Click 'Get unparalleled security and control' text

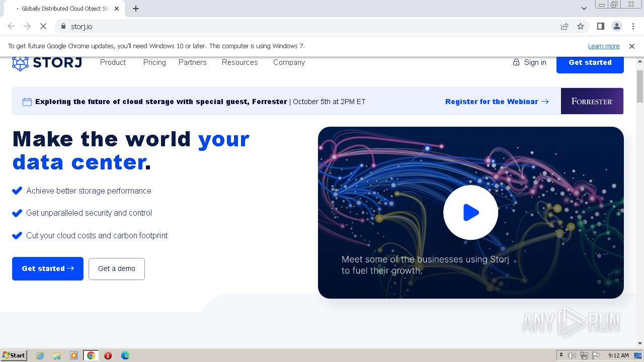[89, 213]
